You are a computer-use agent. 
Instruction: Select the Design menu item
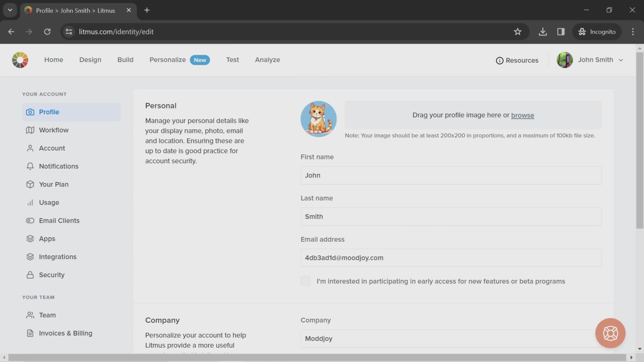tap(90, 60)
